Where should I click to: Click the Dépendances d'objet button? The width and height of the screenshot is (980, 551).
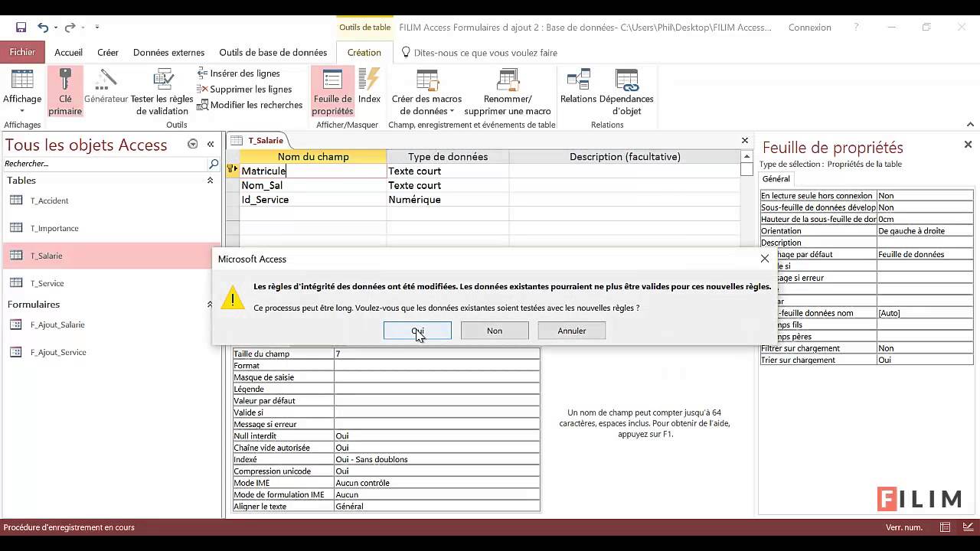click(x=626, y=92)
